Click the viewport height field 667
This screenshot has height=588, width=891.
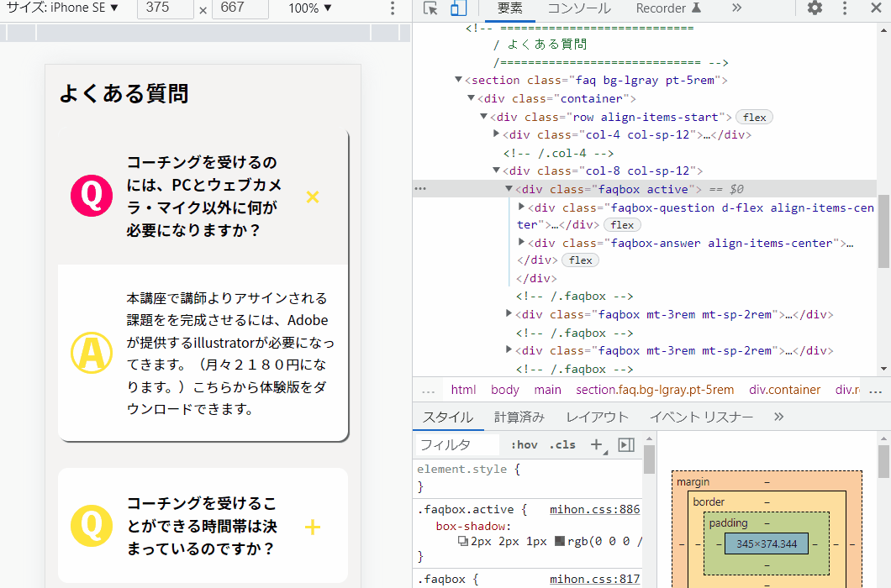(x=240, y=8)
